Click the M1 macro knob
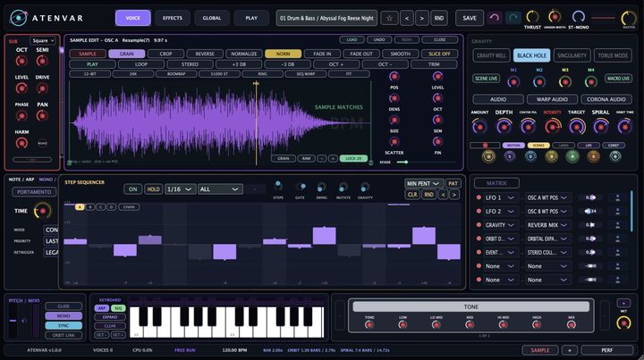Image resolution: width=644 pixels, height=360 pixels. click(513, 82)
